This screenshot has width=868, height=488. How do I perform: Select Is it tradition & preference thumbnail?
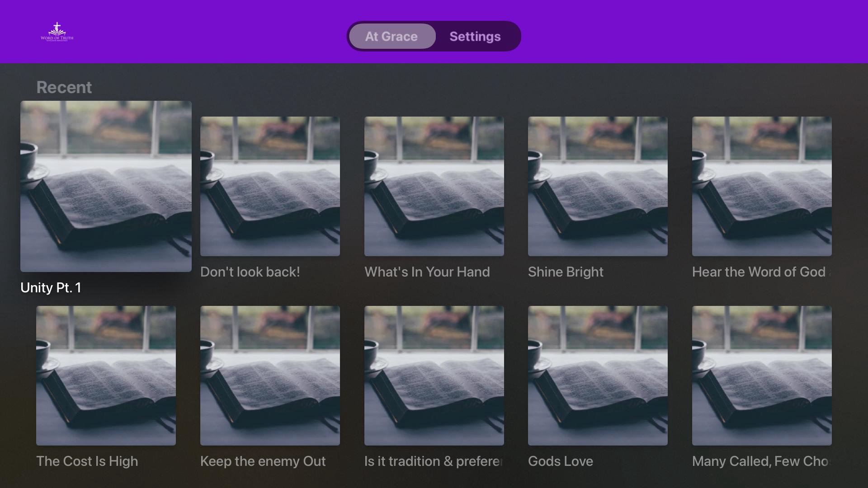point(434,375)
